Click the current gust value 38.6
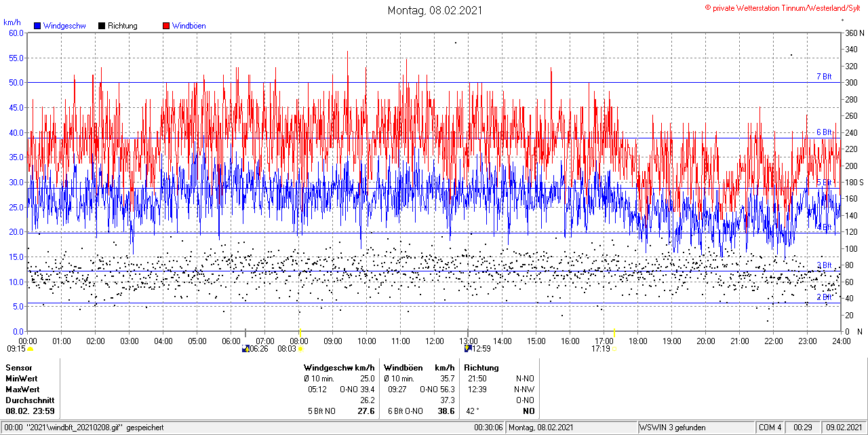This screenshot has width=868, height=435. (446, 411)
